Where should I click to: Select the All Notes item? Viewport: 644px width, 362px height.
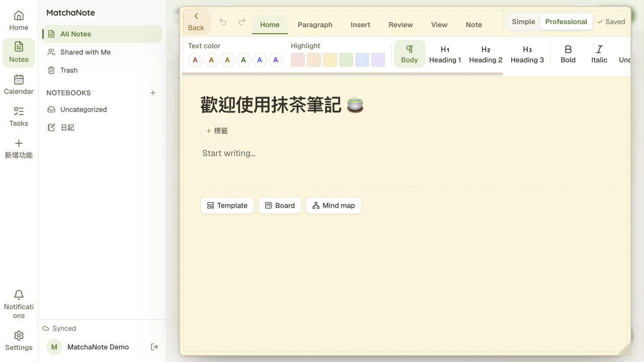(x=103, y=34)
